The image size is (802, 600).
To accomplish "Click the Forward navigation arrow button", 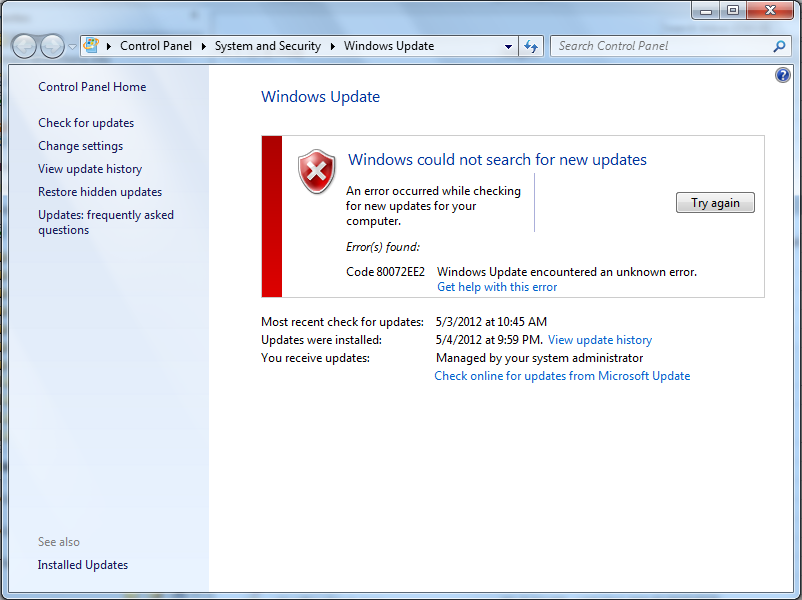I will [52, 46].
